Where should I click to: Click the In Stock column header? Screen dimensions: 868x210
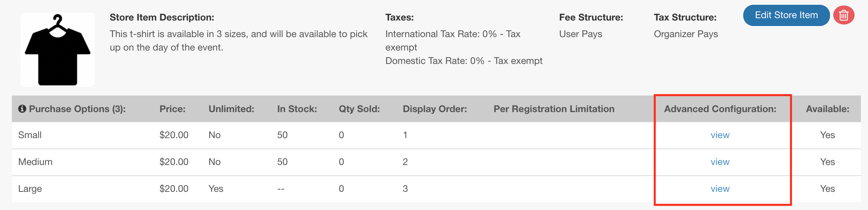point(297,109)
